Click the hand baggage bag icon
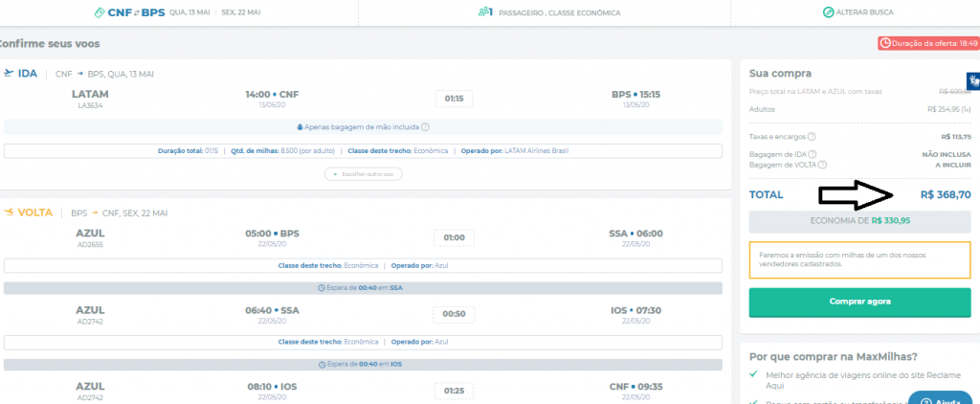Screen dimensions: 980x404 (x=300, y=127)
